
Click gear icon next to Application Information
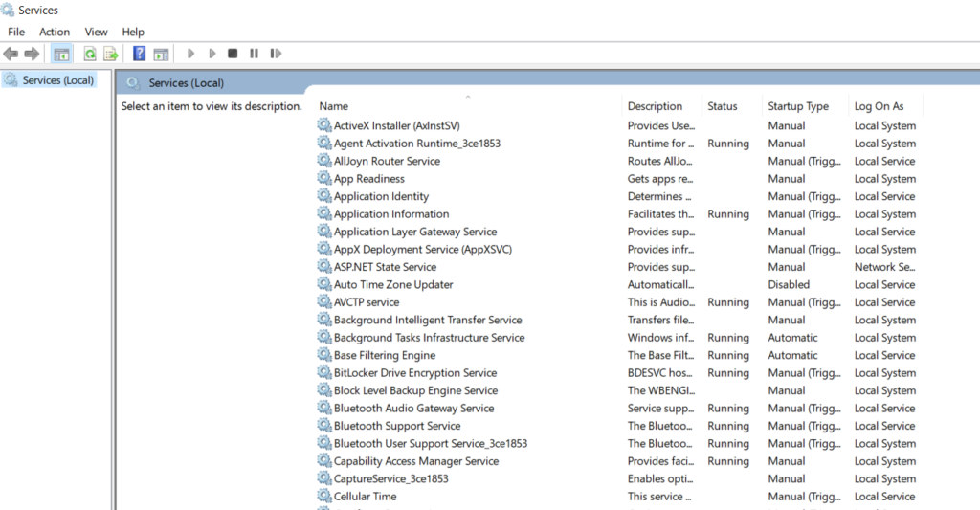(323, 213)
